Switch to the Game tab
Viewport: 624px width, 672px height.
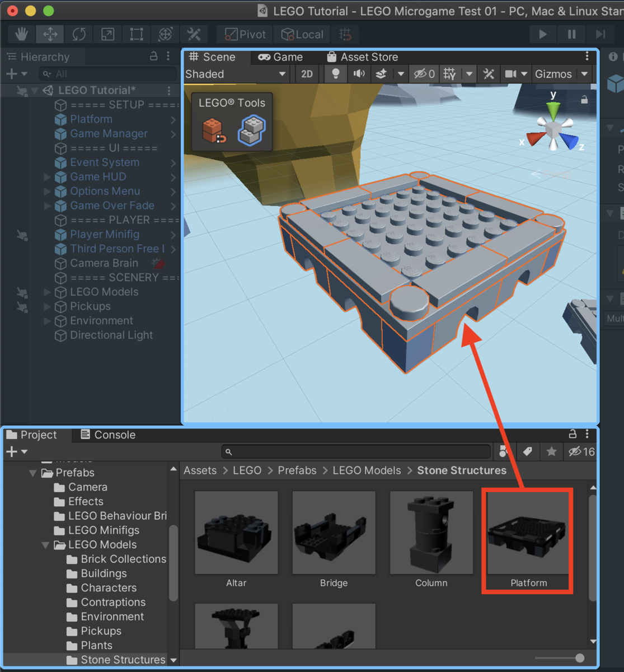point(280,57)
